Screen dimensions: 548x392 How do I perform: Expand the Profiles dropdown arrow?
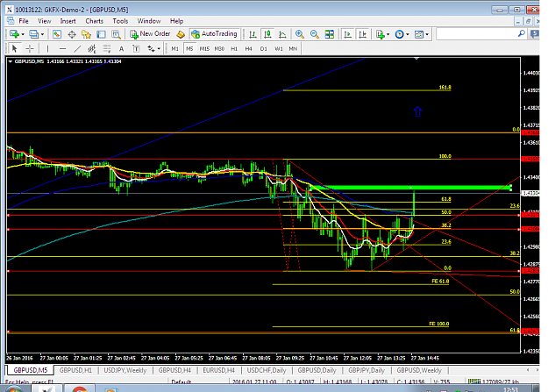(42, 34)
